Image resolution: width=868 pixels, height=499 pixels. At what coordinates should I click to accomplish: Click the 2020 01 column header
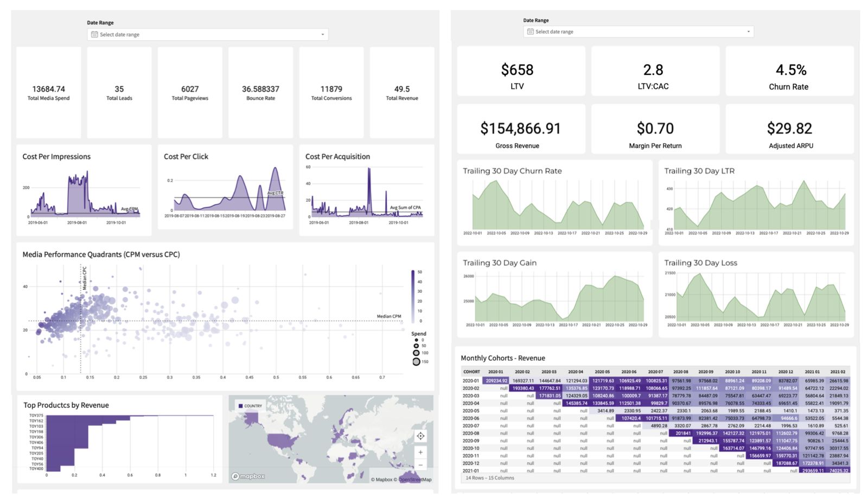[x=495, y=372]
